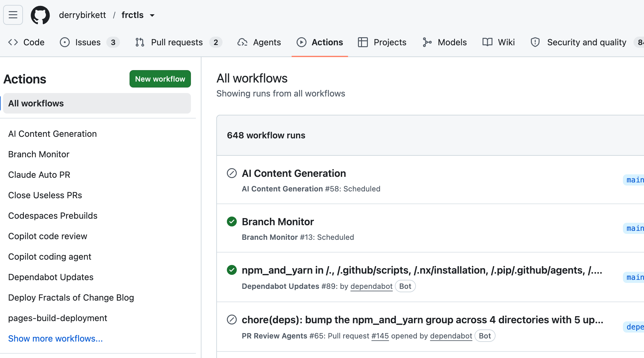The width and height of the screenshot is (644, 358).
Task: Click the Code tab angle-brackets icon
Action: click(x=13, y=42)
